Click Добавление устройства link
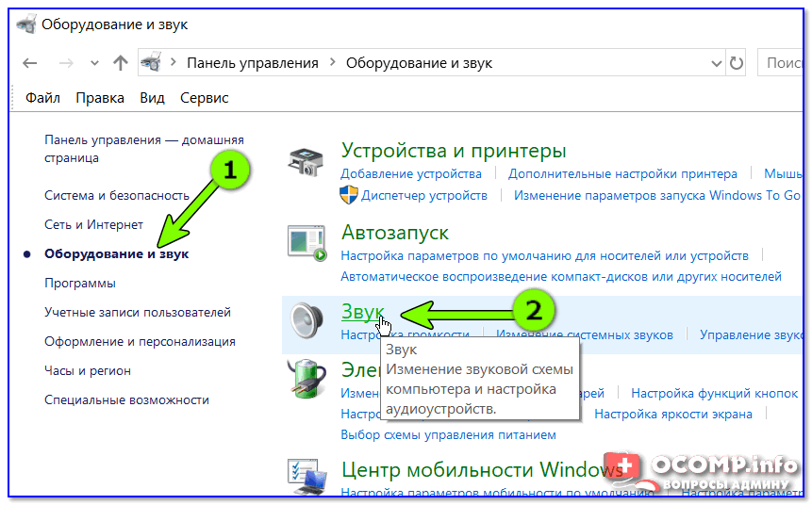This screenshot has height=505, width=812. point(411,174)
